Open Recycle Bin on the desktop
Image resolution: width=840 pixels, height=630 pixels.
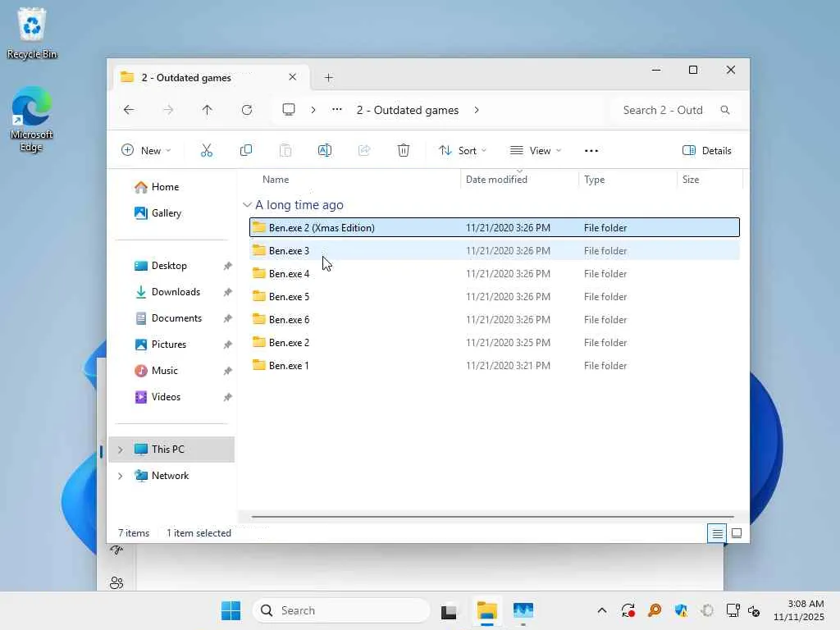(x=32, y=33)
